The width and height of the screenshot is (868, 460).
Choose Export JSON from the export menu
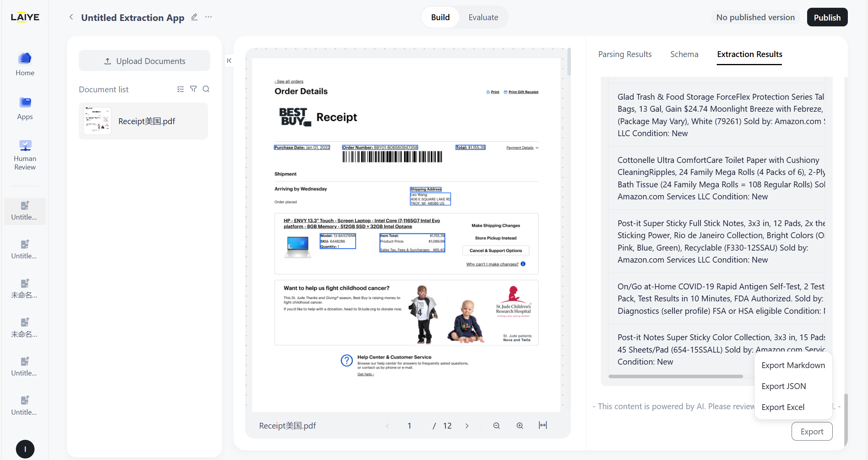click(783, 386)
